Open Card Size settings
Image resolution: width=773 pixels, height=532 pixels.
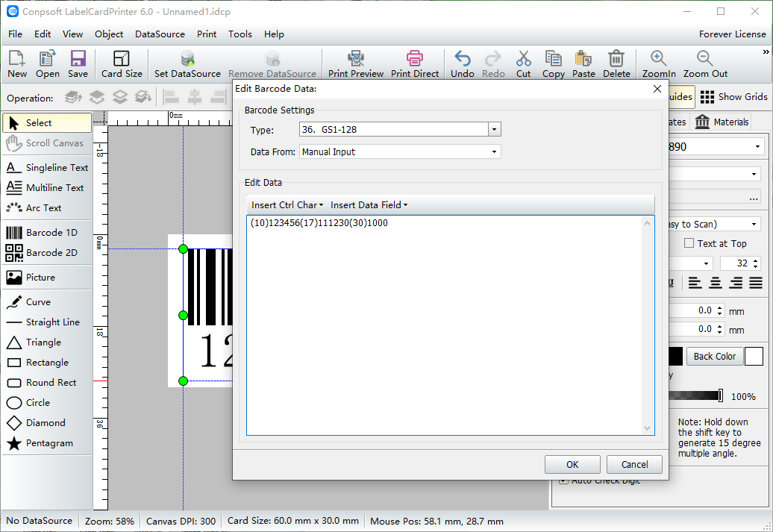[x=122, y=64]
